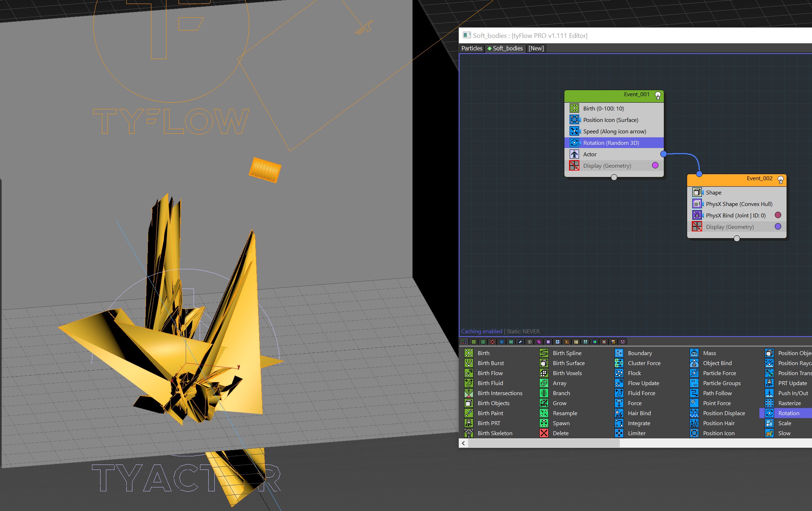This screenshot has width=812, height=511.
Task: Click the purple display color dot in Event_002
Action: 778,226
